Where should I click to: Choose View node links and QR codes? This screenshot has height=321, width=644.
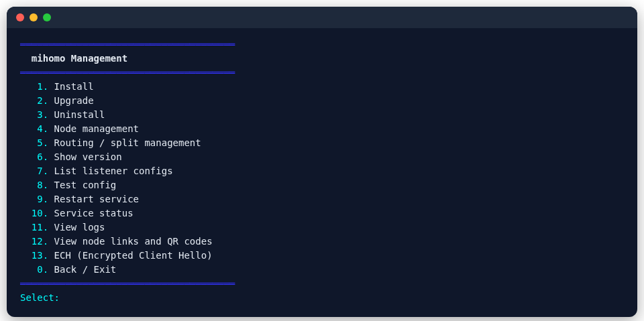coord(121,241)
